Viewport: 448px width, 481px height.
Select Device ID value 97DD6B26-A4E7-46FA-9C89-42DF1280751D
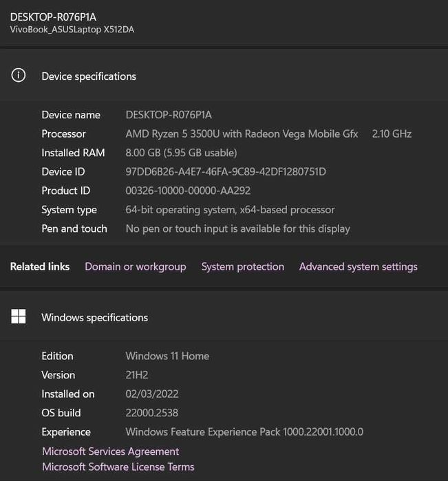click(226, 172)
